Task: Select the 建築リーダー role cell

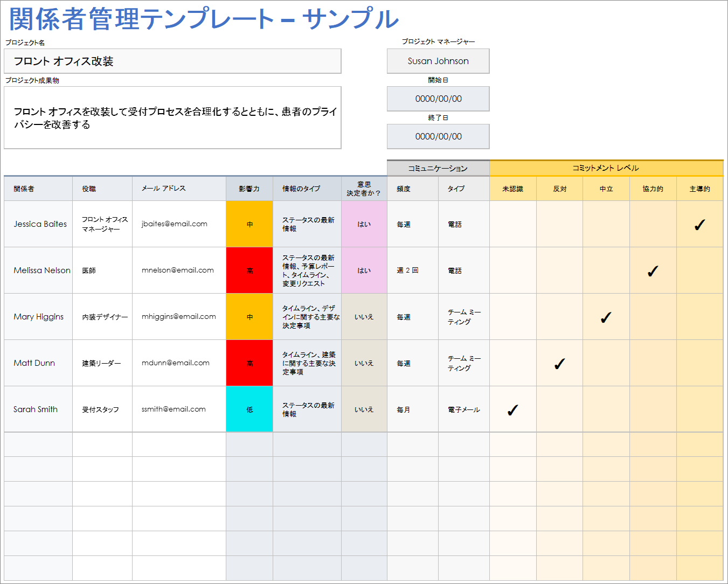Action: pyautogui.click(x=102, y=363)
